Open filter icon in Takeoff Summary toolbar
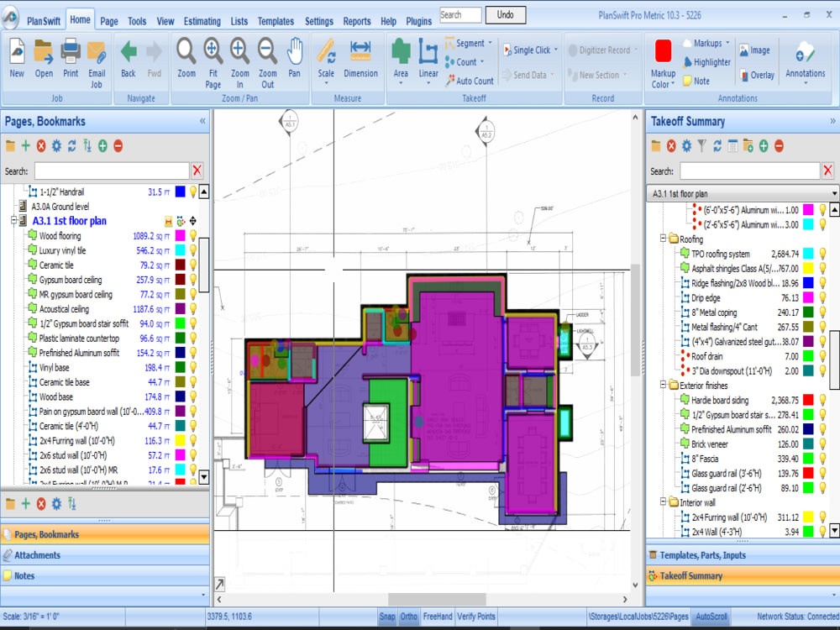 (701, 145)
